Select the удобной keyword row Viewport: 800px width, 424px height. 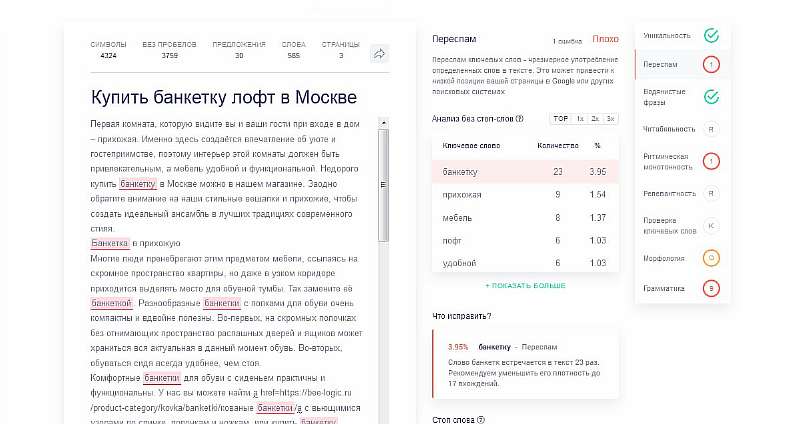click(x=525, y=263)
